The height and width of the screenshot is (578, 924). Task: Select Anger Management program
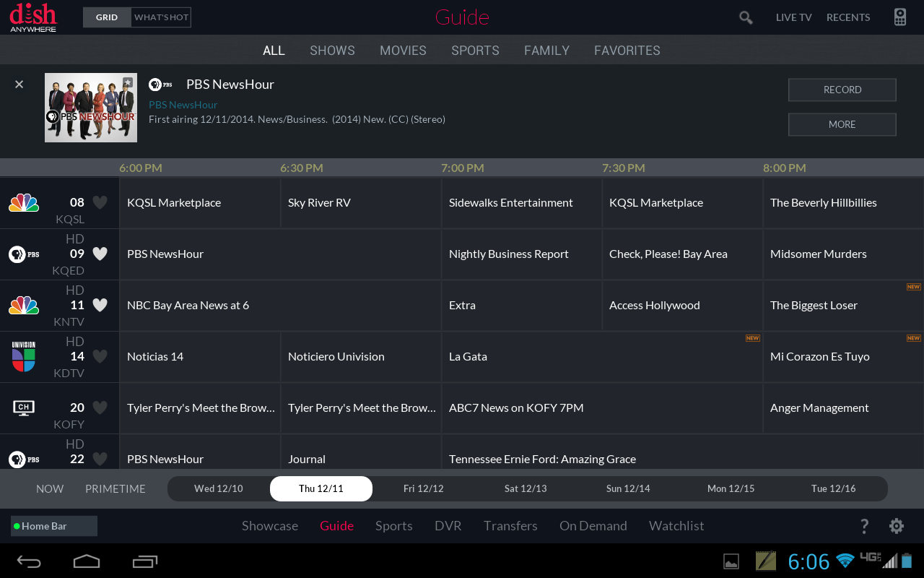click(x=843, y=407)
